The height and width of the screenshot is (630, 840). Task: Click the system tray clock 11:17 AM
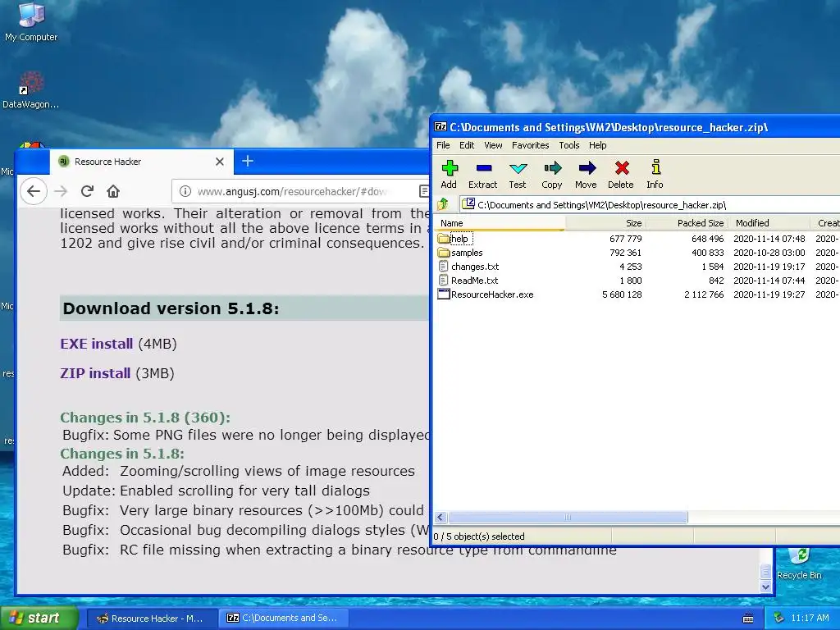click(x=810, y=618)
